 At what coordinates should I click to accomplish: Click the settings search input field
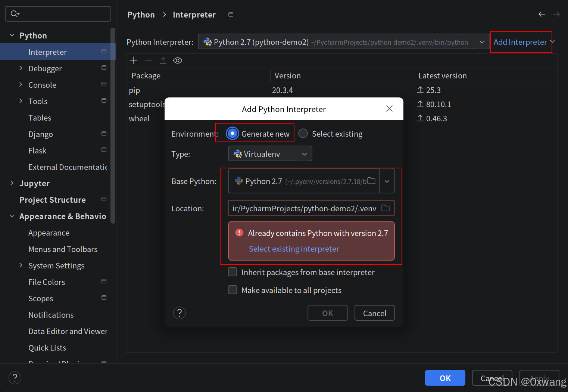(x=58, y=14)
